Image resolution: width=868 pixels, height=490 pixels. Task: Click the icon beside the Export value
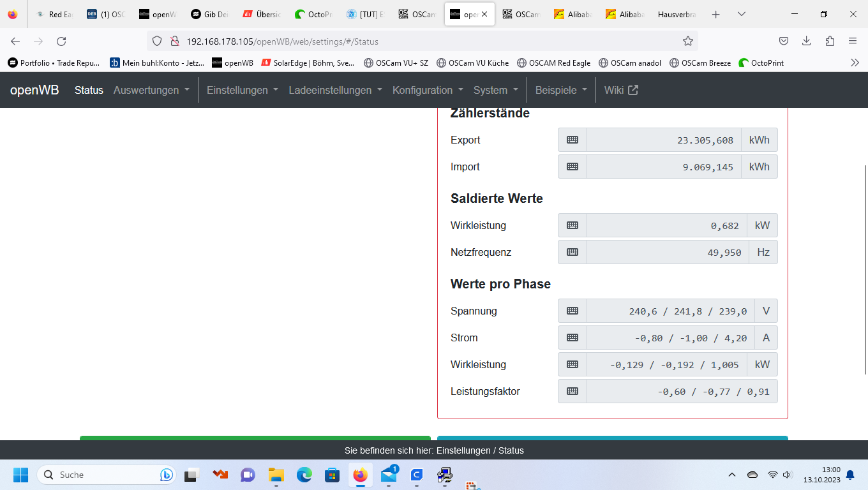[572, 140]
